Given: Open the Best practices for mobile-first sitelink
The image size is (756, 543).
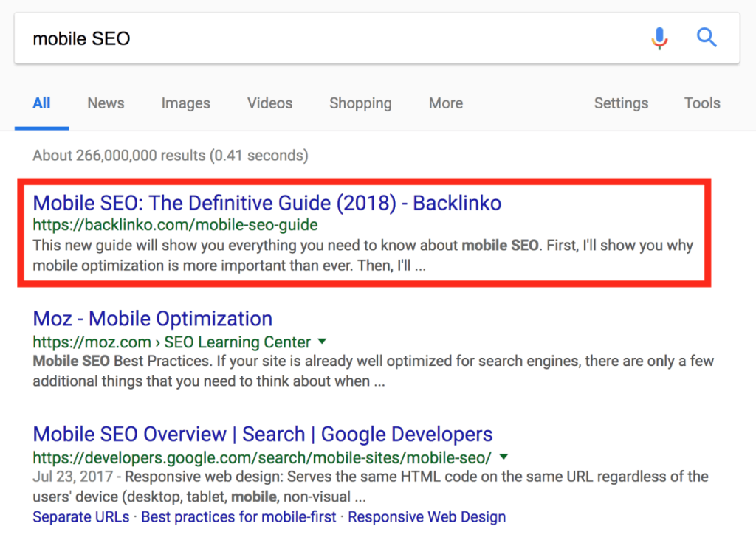Looking at the screenshot, I should tap(238, 517).
